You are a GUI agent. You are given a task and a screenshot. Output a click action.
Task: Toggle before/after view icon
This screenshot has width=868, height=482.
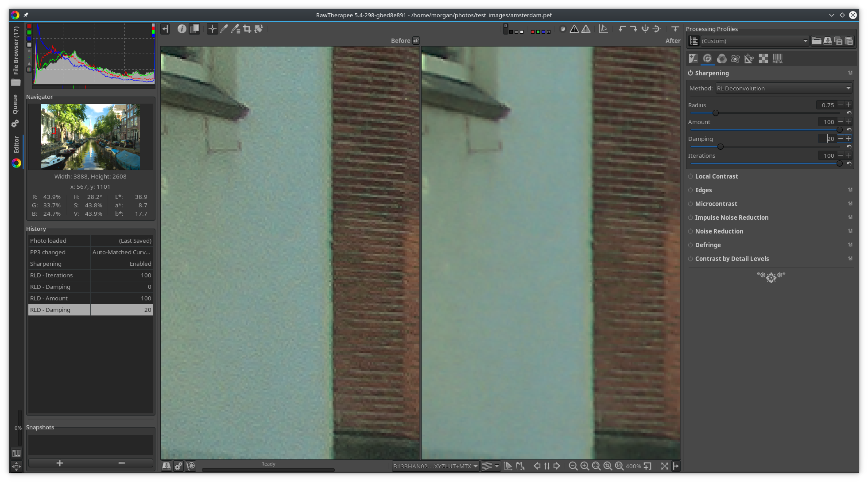194,29
